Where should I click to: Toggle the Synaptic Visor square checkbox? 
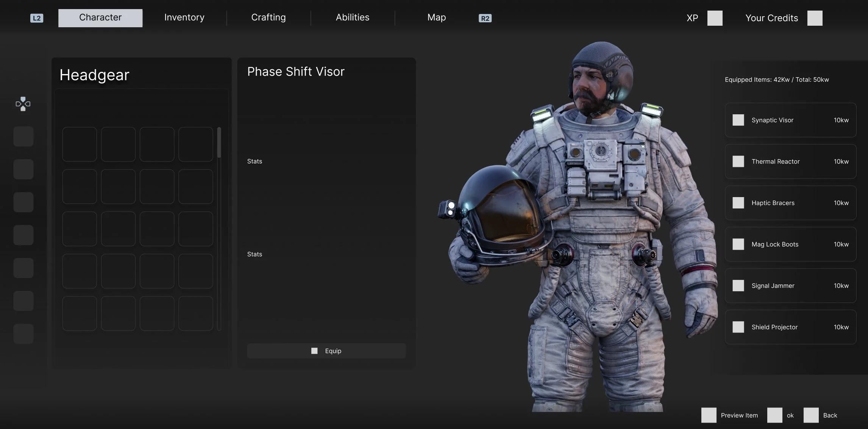[738, 120]
